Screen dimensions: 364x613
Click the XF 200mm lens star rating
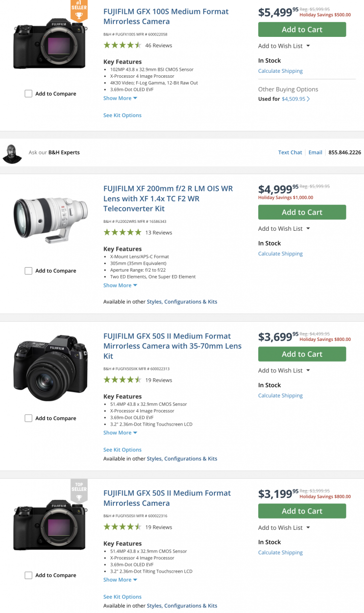(x=122, y=232)
